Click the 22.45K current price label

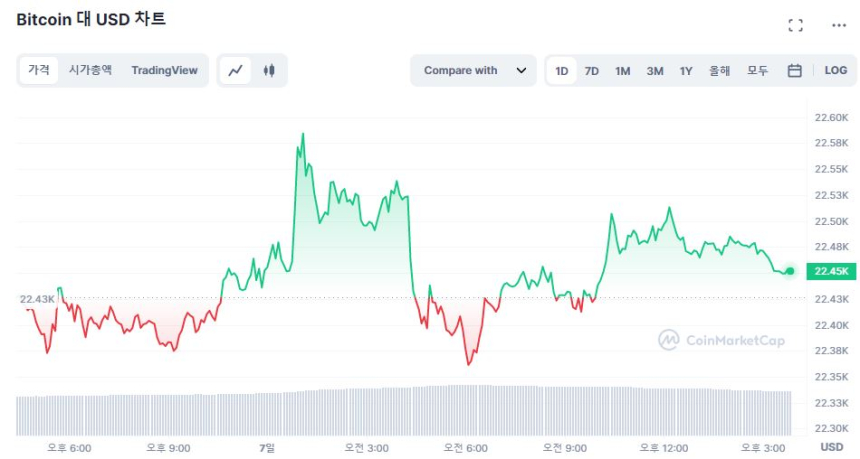[830, 271]
